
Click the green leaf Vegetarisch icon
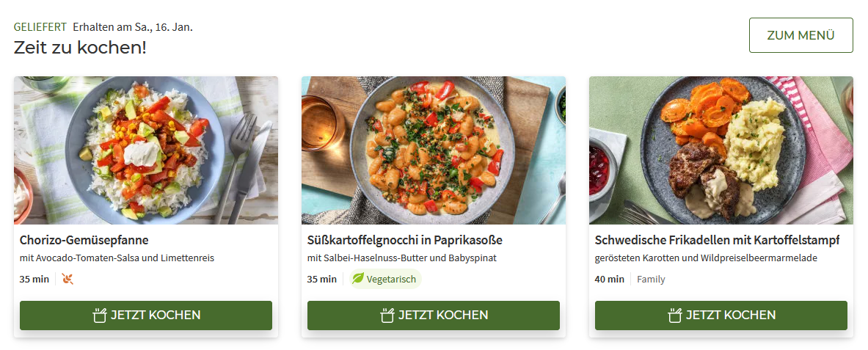(358, 279)
